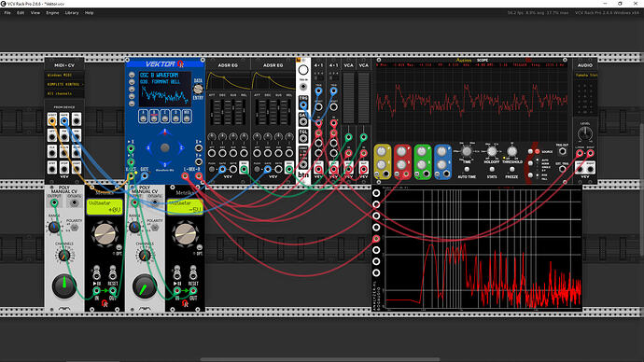644x362 pixels.
Task: Toggle POLARITY switch on right Poly Manual CV
Action: pos(154,228)
